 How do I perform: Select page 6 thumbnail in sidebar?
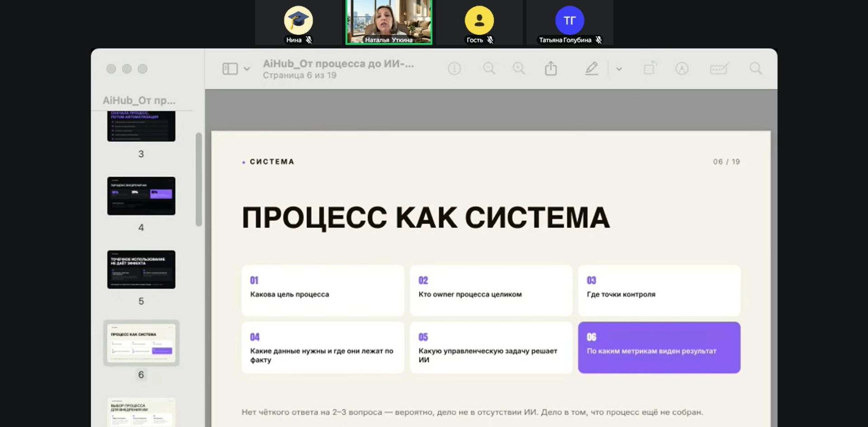pyautogui.click(x=141, y=343)
